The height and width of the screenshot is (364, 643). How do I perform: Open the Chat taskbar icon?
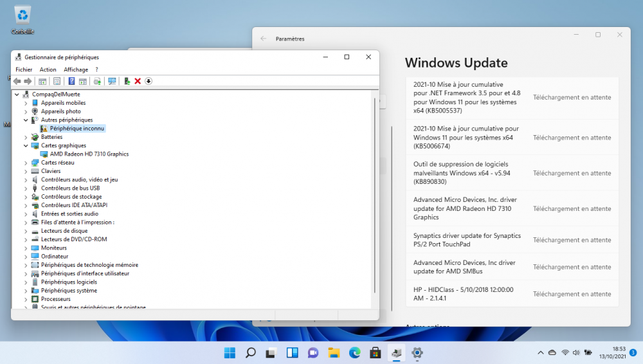pos(313,352)
